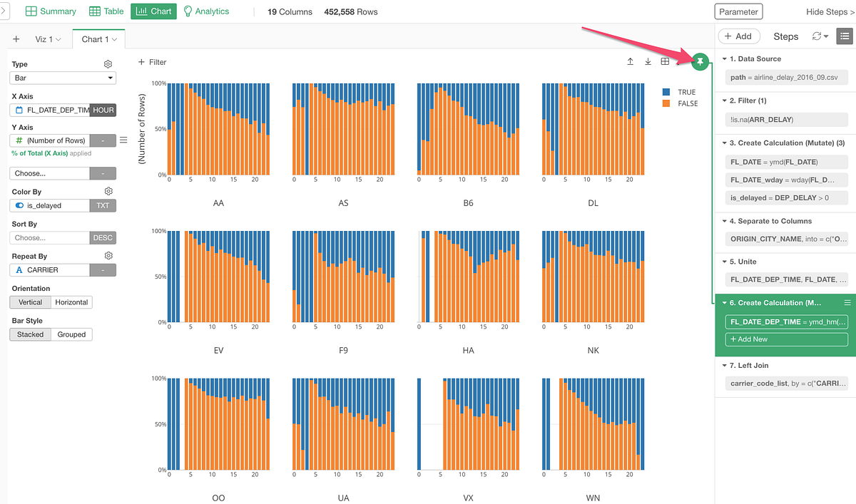
Task: Open publish options via upload arrow icon
Action: [x=631, y=62]
